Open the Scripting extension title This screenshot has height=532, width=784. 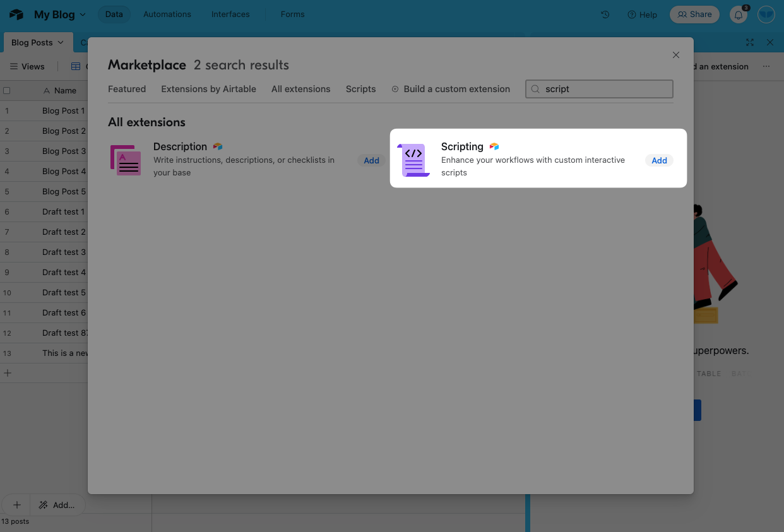pyautogui.click(x=462, y=146)
